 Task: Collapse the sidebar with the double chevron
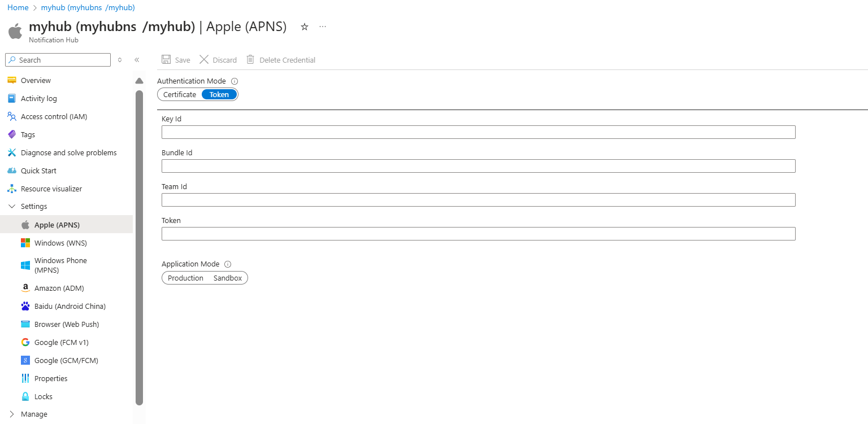[x=137, y=59]
